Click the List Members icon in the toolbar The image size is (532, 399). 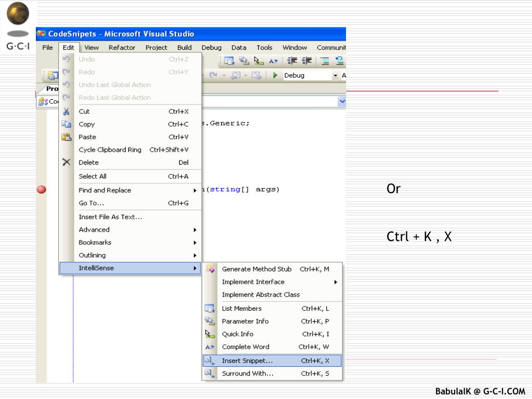point(229,61)
